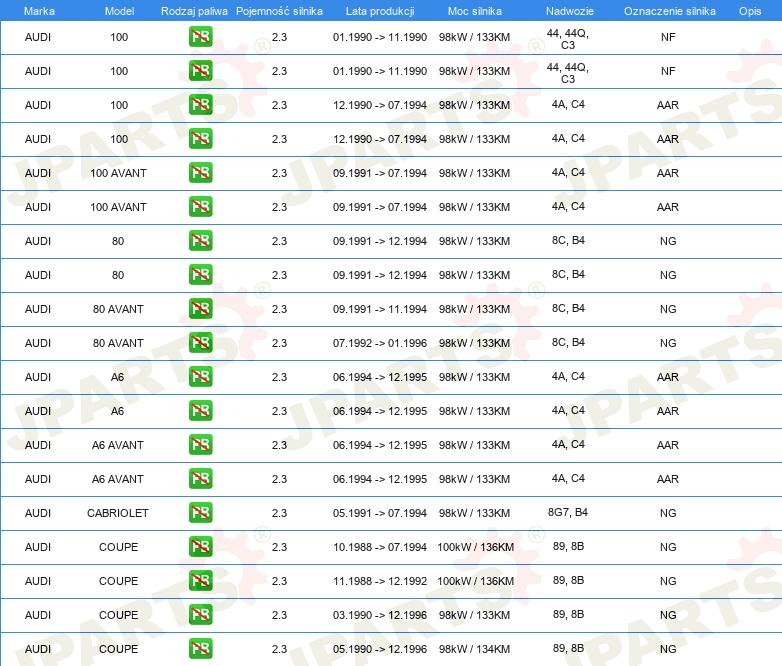Viewport: 782px width, 666px height.
Task: Select the CABRIOLET model cell
Action: 118,513
